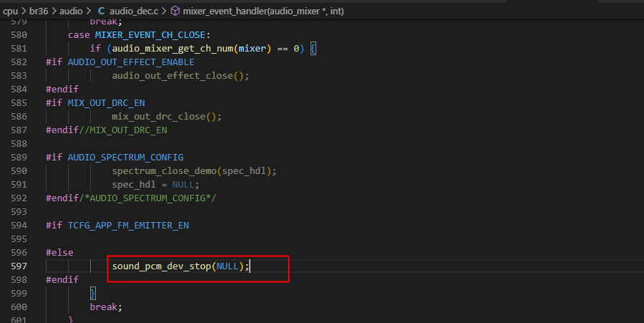
Task: Click the audio_mixer_get_ch_num function name
Action: (173, 49)
